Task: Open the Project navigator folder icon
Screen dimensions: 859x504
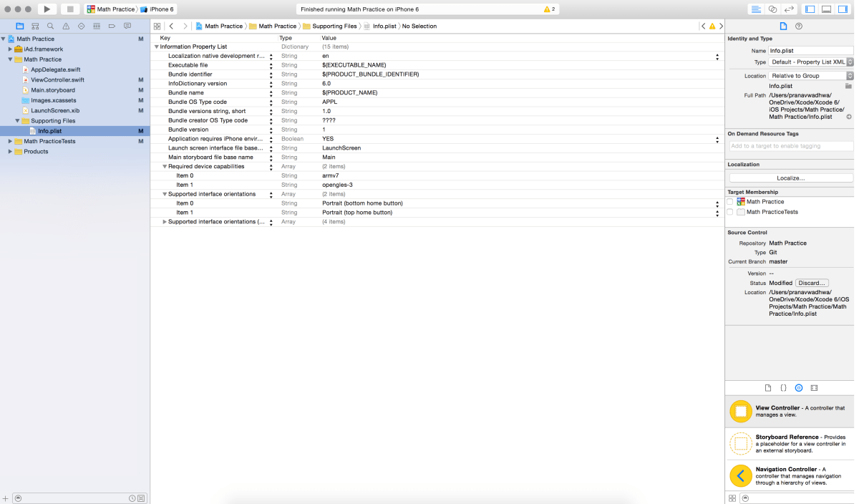Action: point(20,26)
